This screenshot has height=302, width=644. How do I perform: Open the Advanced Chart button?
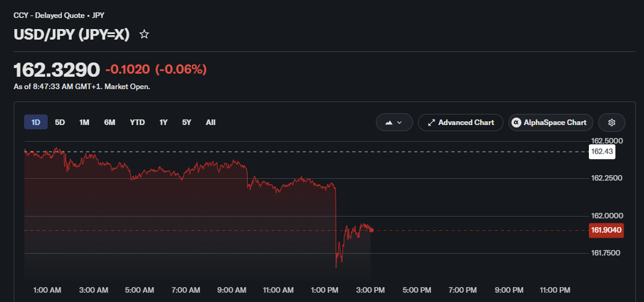[x=461, y=123]
